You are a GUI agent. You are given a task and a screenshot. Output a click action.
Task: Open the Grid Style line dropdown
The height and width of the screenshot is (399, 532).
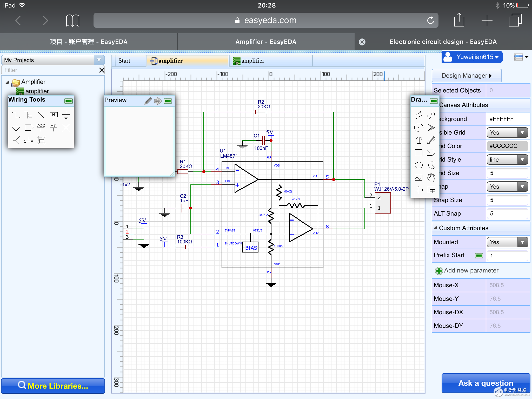pyautogui.click(x=507, y=160)
